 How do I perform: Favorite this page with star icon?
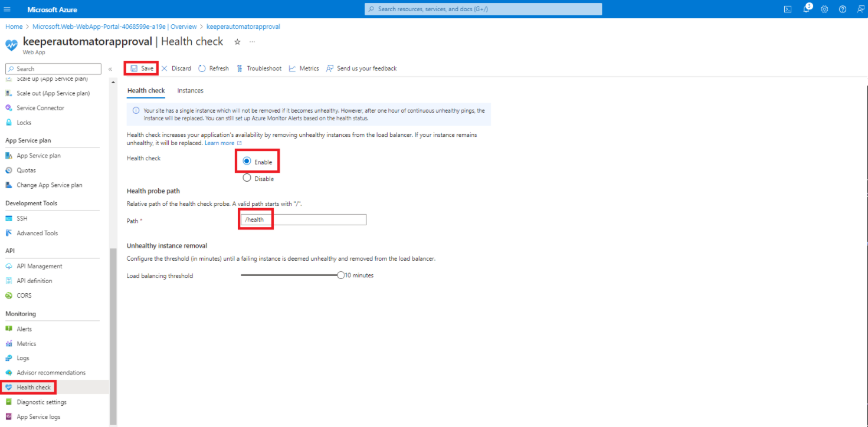tap(237, 42)
